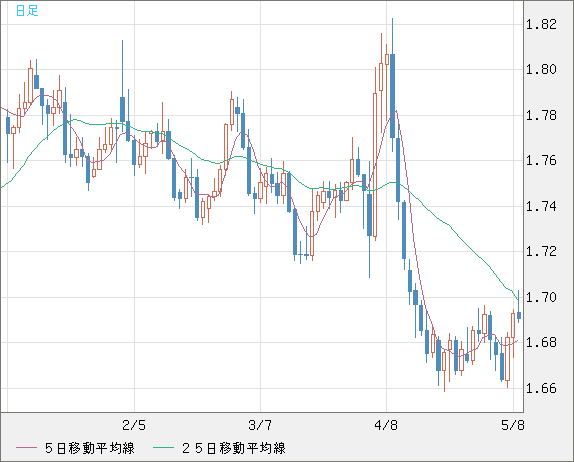Screen dimensions: 574x462
Task: Click the 5/8 date axis label
Action: pos(512,425)
